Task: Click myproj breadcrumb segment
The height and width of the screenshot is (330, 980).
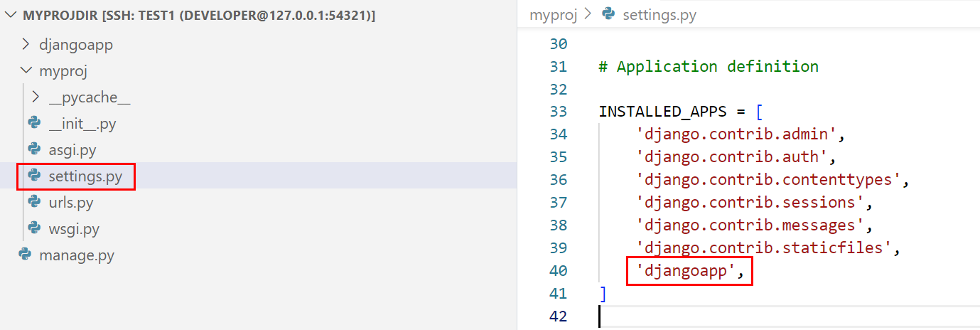Action: pyautogui.click(x=553, y=14)
